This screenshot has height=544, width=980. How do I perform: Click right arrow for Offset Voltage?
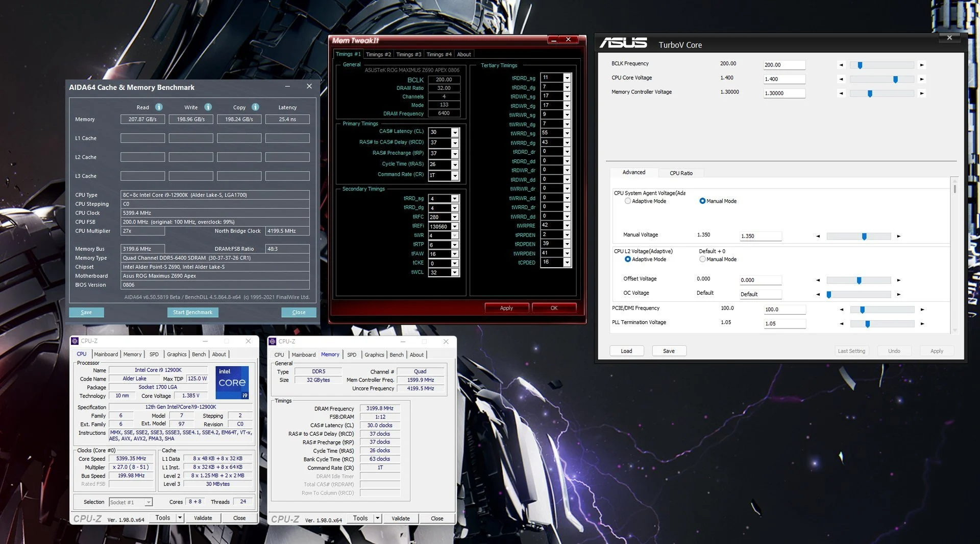(x=898, y=280)
